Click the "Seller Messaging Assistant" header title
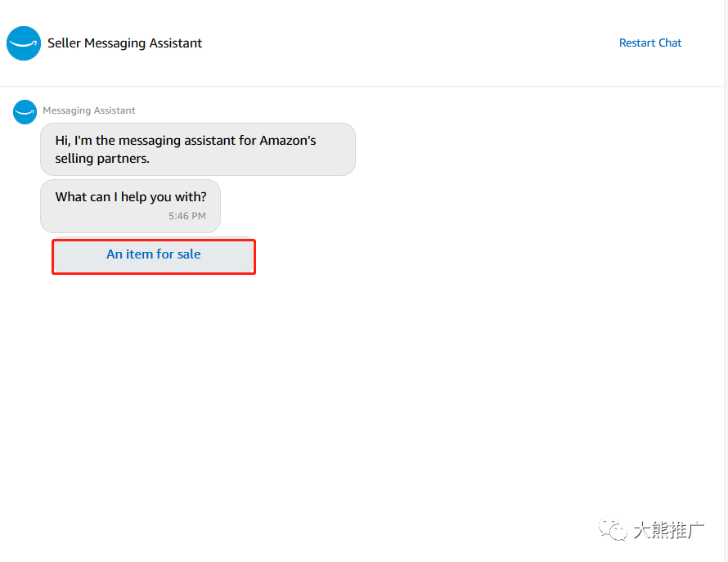The image size is (728, 562). pos(124,43)
